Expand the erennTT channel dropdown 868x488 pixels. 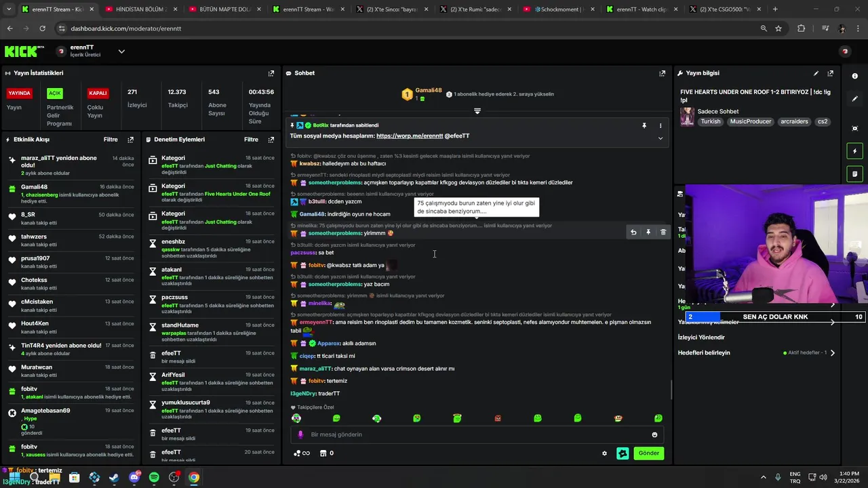121,52
